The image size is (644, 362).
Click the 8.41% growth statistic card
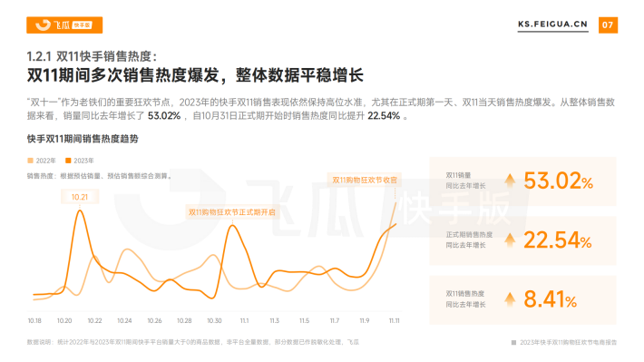point(522,300)
